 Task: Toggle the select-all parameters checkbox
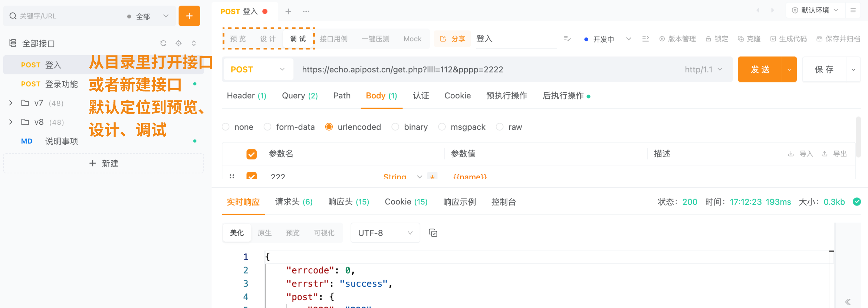coord(251,154)
